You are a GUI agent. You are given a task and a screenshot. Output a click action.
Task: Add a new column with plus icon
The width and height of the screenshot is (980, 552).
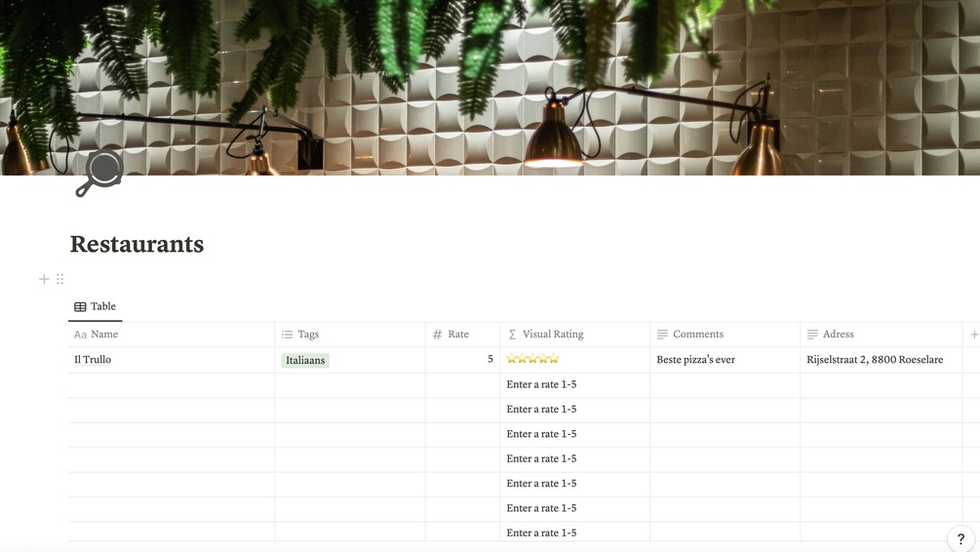pyautogui.click(x=974, y=335)
